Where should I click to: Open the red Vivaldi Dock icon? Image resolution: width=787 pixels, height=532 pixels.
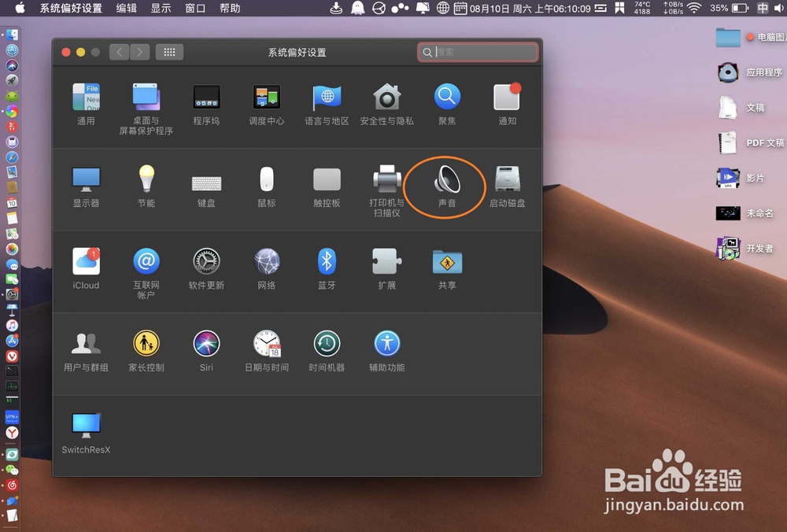12,357
